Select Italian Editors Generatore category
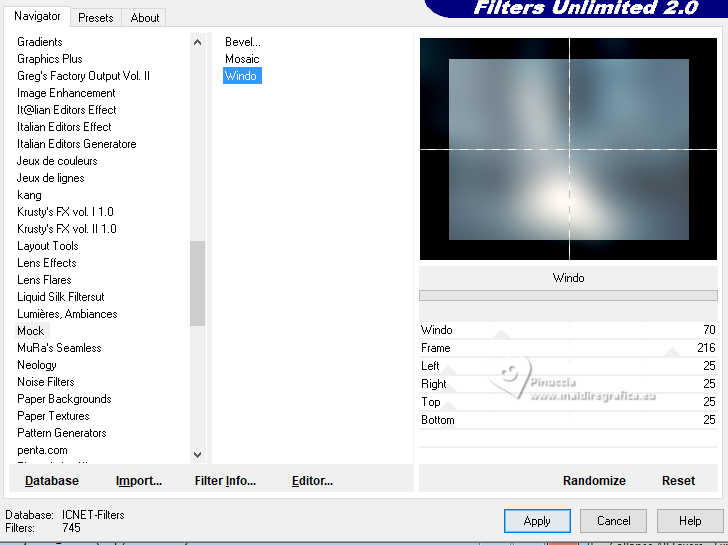Viewport: 728px width, 545px height. (x=77, y=144)
